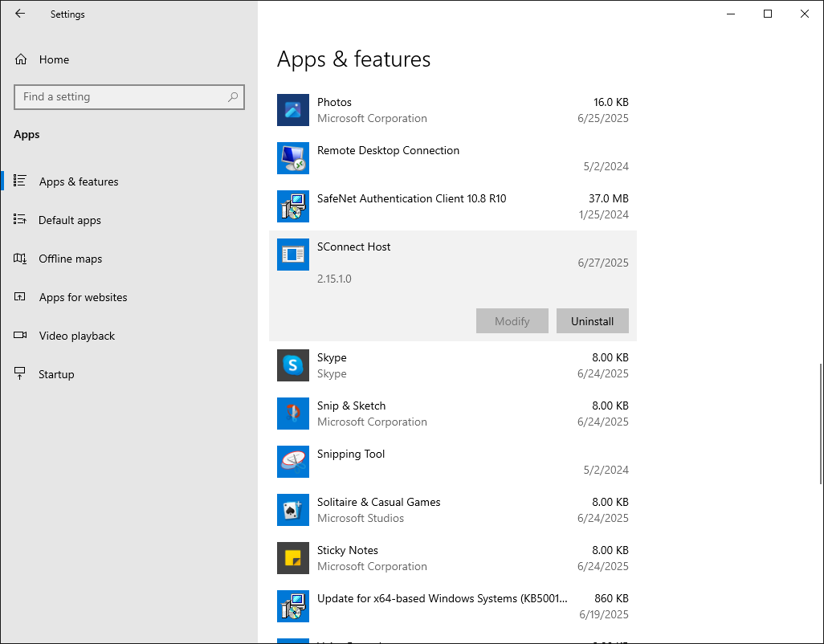The height and width of the screenshot is (644, 824).
Task: Click the Offline maps sidebar icon
Action: (x=20, y=259)
